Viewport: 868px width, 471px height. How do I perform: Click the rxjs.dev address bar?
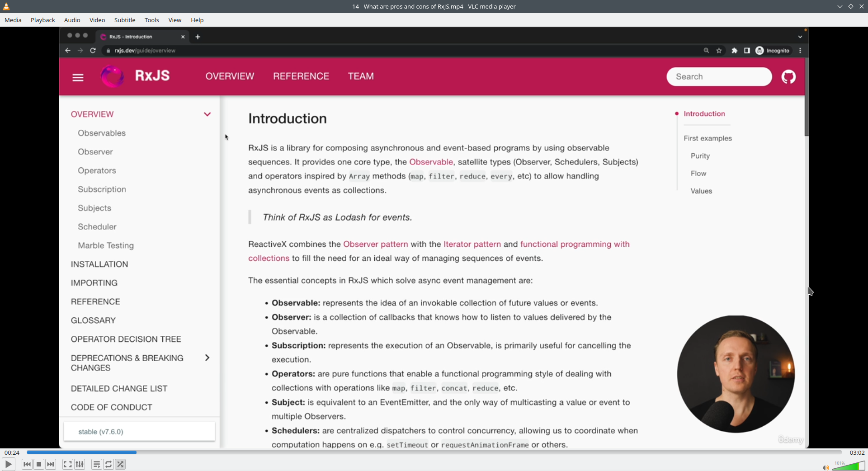point(402,51)
